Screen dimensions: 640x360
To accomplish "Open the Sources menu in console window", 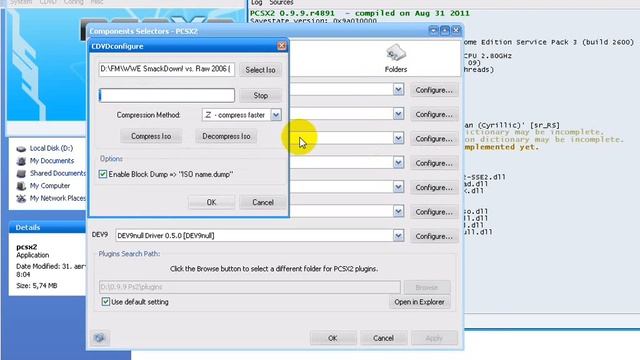I will click(281, 2).
